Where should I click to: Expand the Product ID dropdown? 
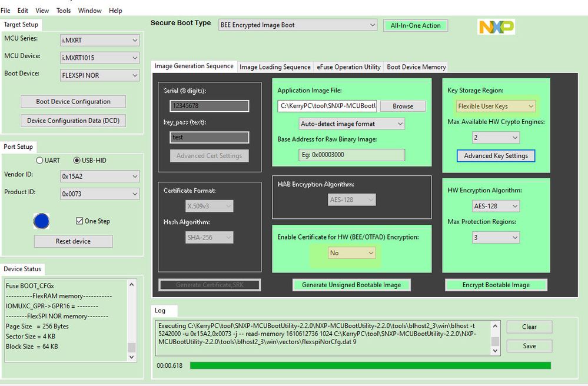[99, 194]
